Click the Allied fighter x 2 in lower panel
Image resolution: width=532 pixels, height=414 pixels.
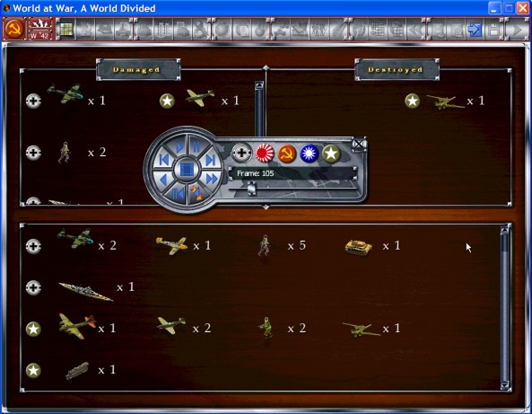tap(171, 325)
